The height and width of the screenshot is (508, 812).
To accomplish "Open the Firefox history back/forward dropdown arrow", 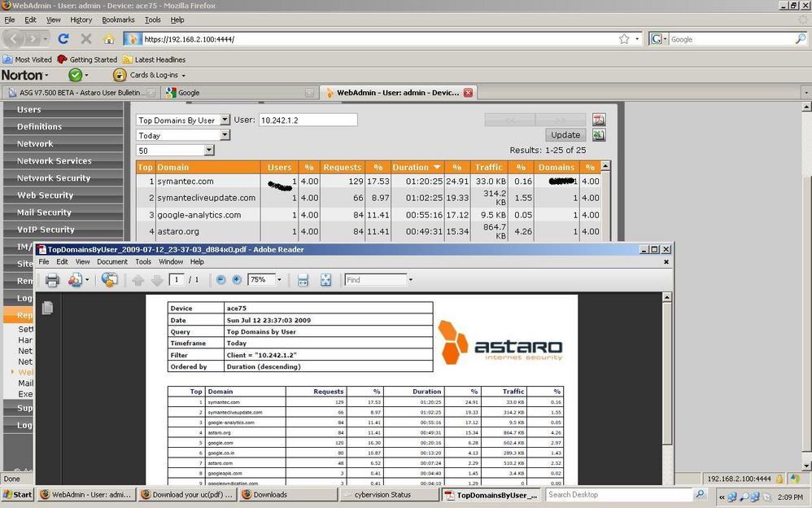I will coord(46,39).
